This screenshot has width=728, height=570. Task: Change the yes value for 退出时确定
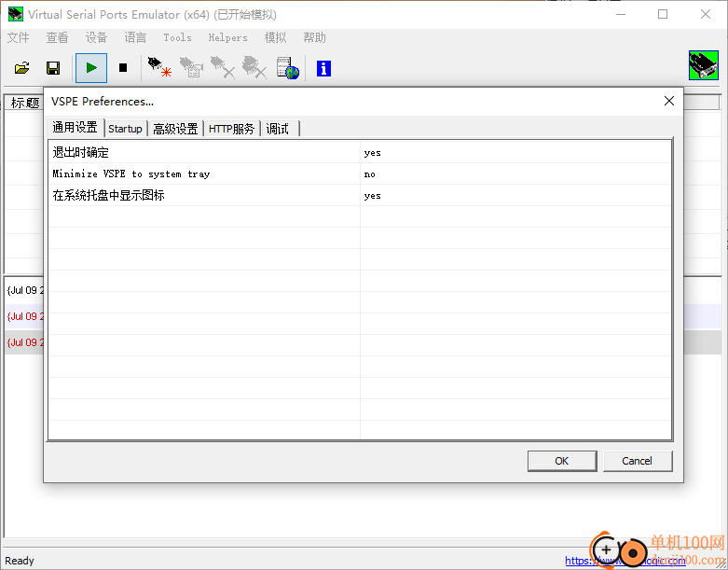coord(515,152)
